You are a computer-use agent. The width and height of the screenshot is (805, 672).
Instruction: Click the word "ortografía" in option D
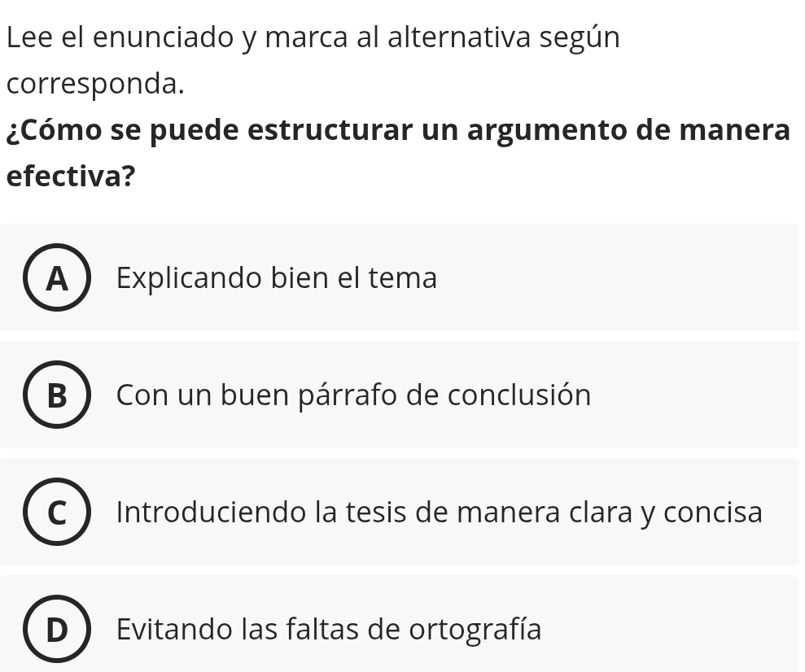tap(475, 630)
